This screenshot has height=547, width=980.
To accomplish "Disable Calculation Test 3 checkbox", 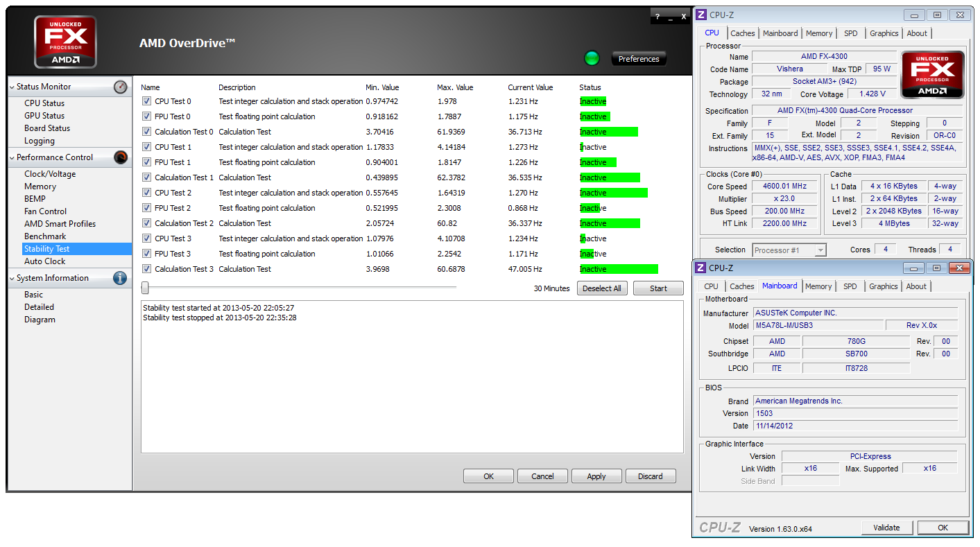I will pyautogui.click(x=146, y=269).
